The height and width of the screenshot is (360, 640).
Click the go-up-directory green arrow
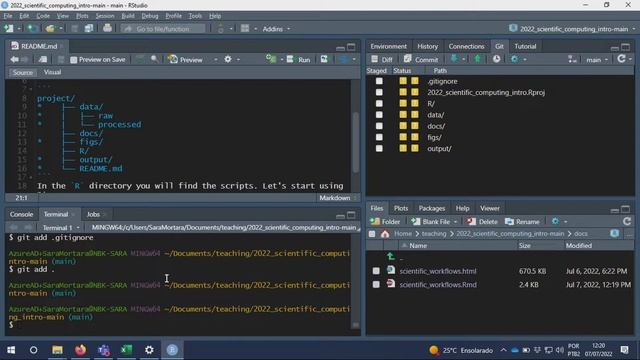click(391, 257)
